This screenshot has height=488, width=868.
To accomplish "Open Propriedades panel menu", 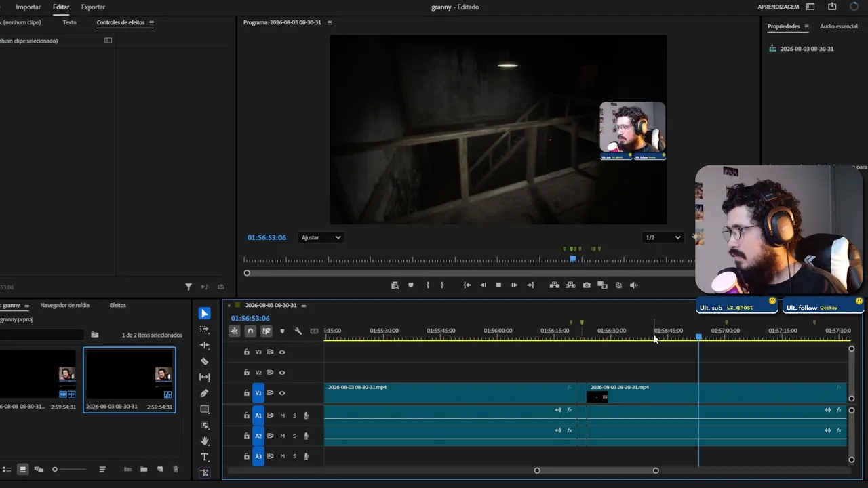I will coord(806,26).
